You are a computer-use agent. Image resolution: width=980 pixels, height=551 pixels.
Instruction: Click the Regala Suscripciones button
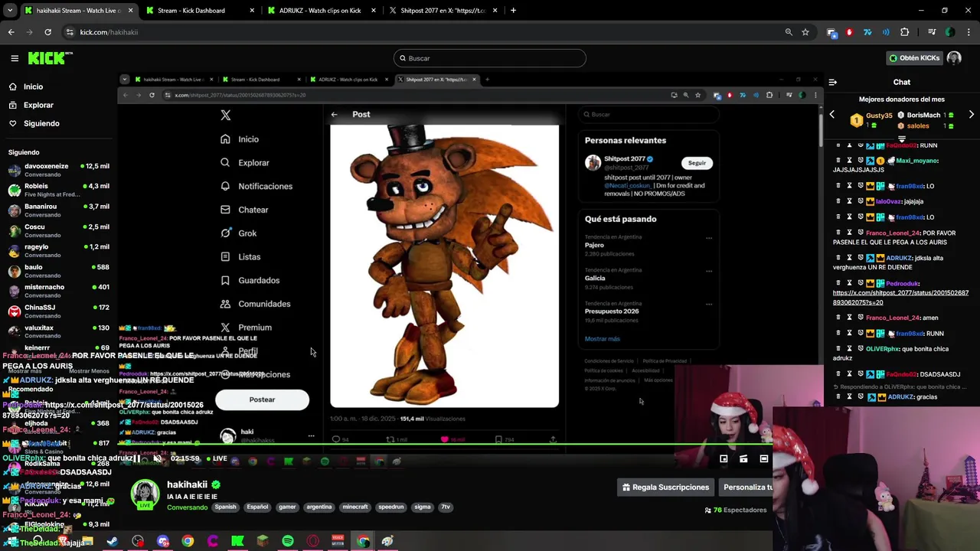[x=665, y=487]
